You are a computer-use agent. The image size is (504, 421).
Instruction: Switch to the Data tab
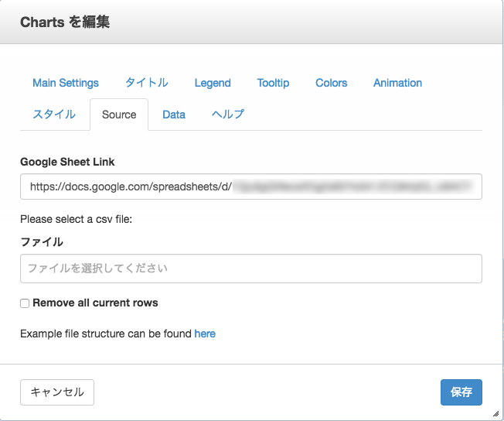[x=174, y=115]
